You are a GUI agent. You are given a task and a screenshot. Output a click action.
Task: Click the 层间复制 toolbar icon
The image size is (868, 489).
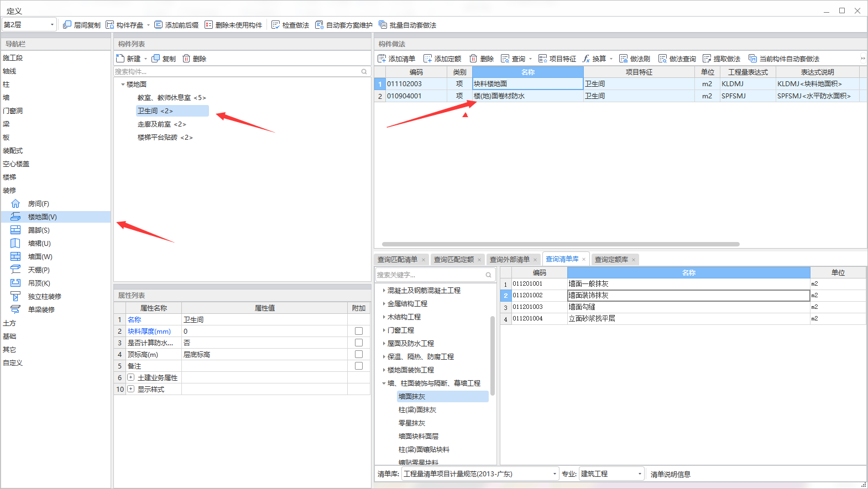point(67,25)
